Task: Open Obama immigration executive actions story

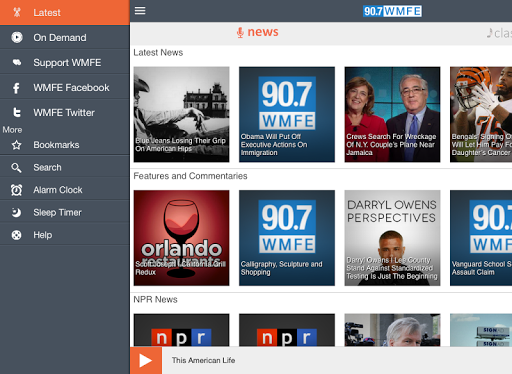Action: click(x=287, y=114)
